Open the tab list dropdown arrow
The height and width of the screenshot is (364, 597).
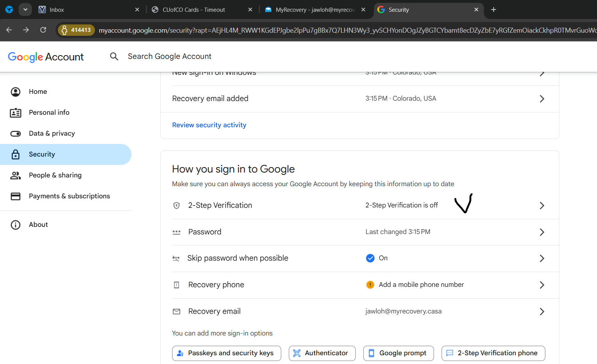(25, 9)
